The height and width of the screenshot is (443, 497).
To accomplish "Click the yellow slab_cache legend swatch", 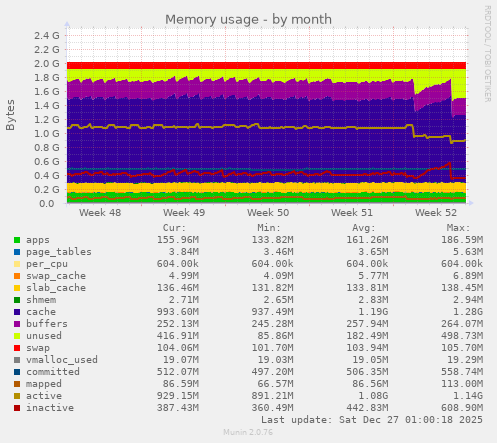I will tap(17, 288).
